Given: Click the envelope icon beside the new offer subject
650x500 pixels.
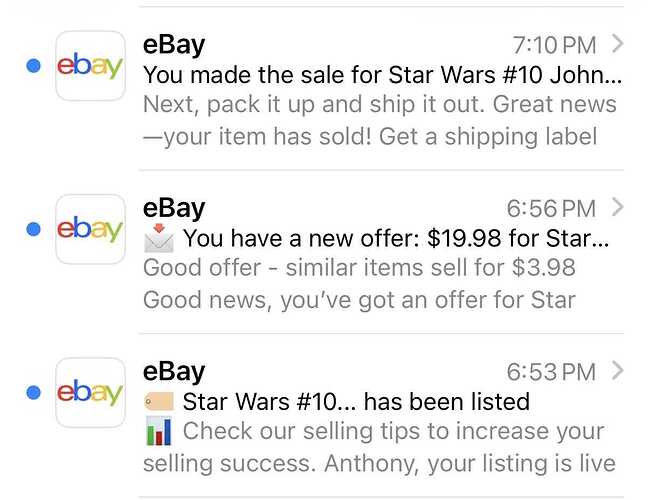Looking at the screenshot, I should (x=159, y=240).
